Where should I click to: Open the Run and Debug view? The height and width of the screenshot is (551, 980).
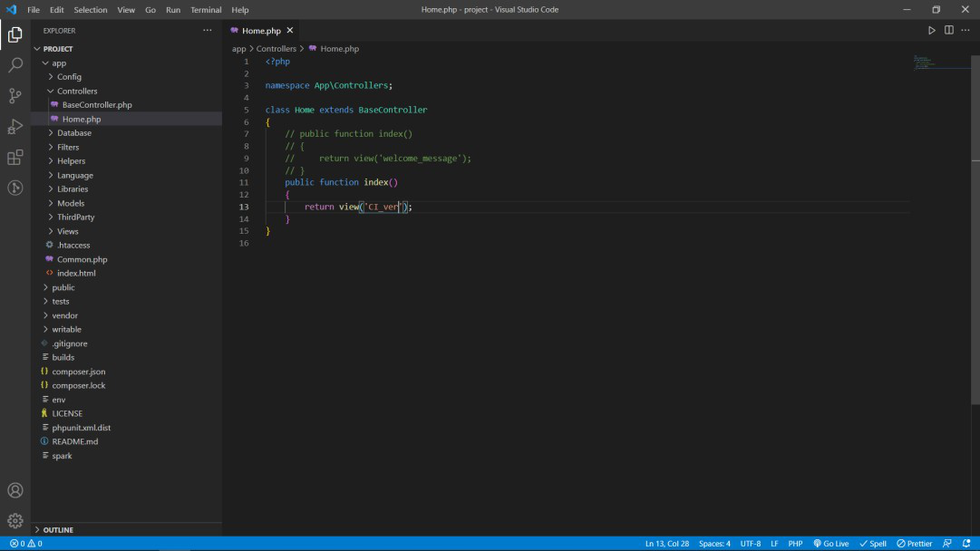point(15,127)
